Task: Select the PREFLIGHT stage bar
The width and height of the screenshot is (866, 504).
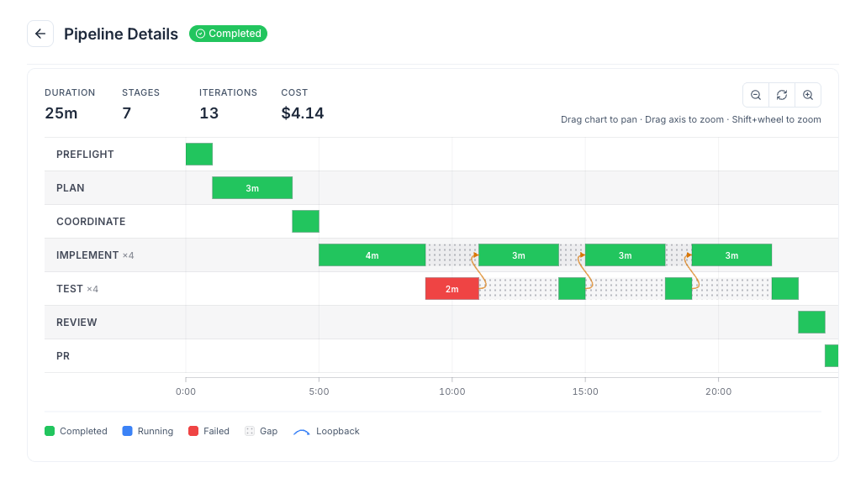Action: coord(199,154)
